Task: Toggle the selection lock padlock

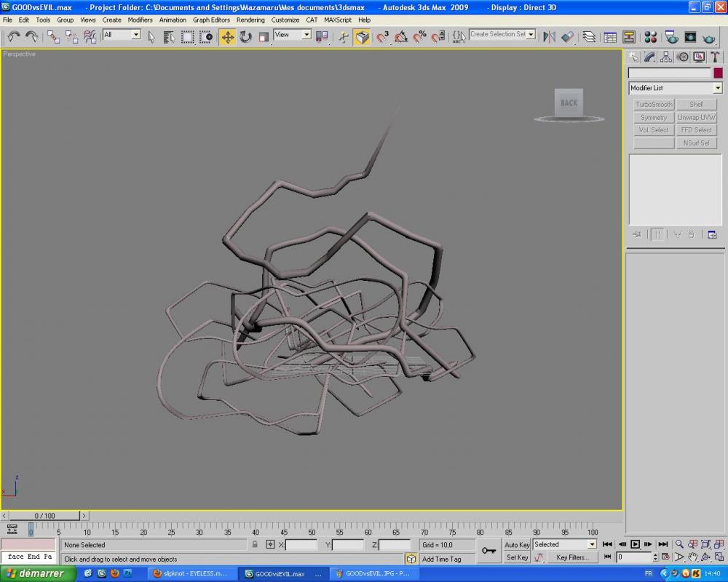Action: [255, 544]
